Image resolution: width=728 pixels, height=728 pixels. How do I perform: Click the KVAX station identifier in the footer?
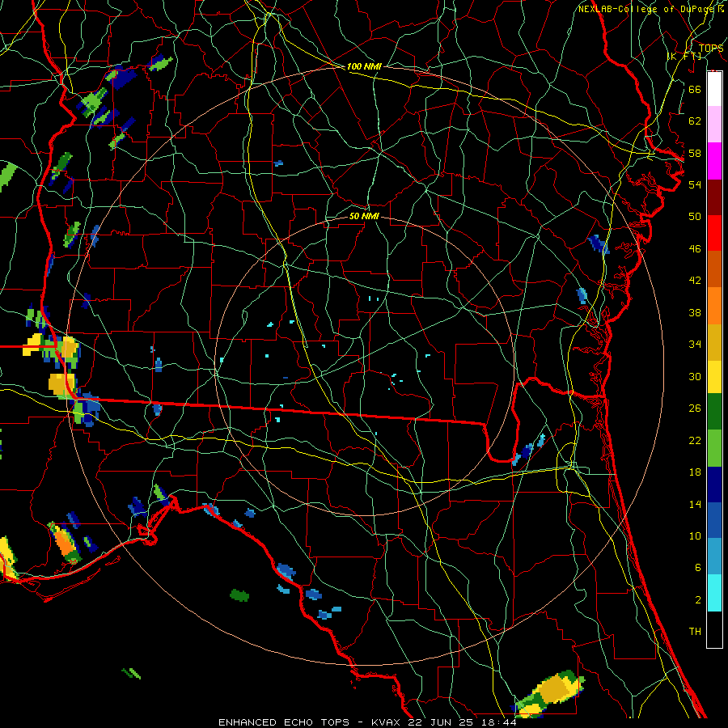(x=385, y=722)
